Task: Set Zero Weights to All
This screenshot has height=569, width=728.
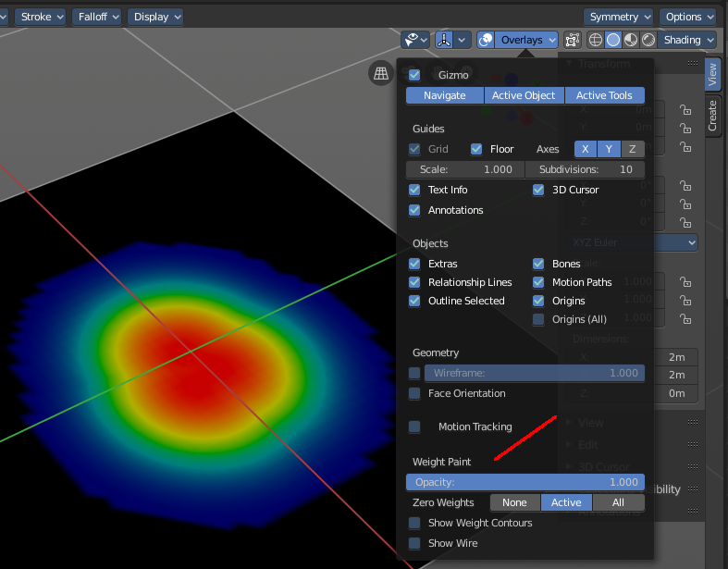Action: (619, 502)
